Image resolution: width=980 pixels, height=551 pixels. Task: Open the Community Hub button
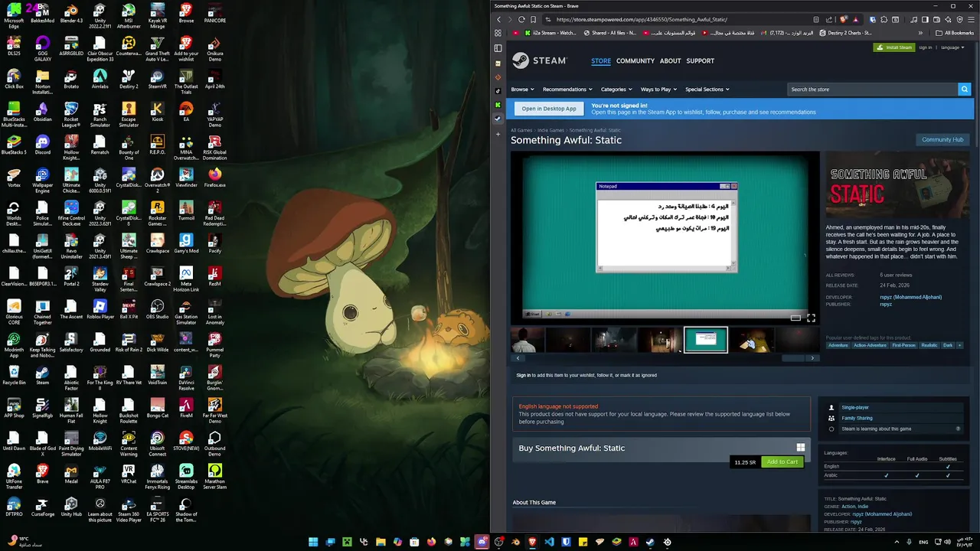942,140
